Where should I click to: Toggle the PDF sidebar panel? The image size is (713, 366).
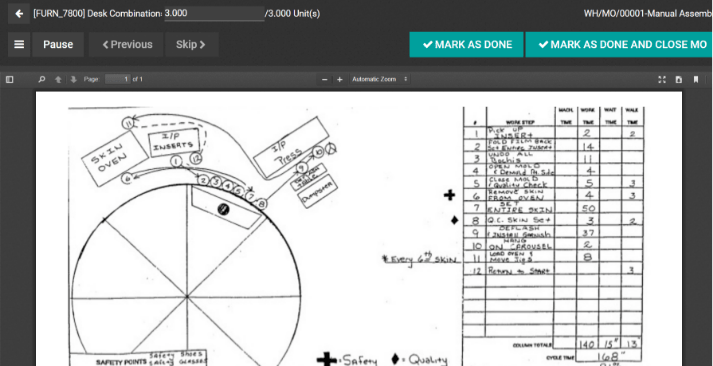(x=10, y=80)
